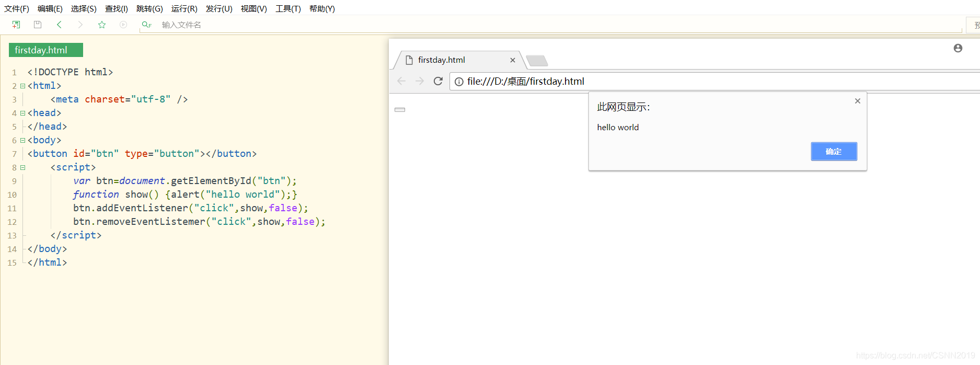Open a new browser tab
The height and width of the screenshot is (365, 980).
(537, 61)
